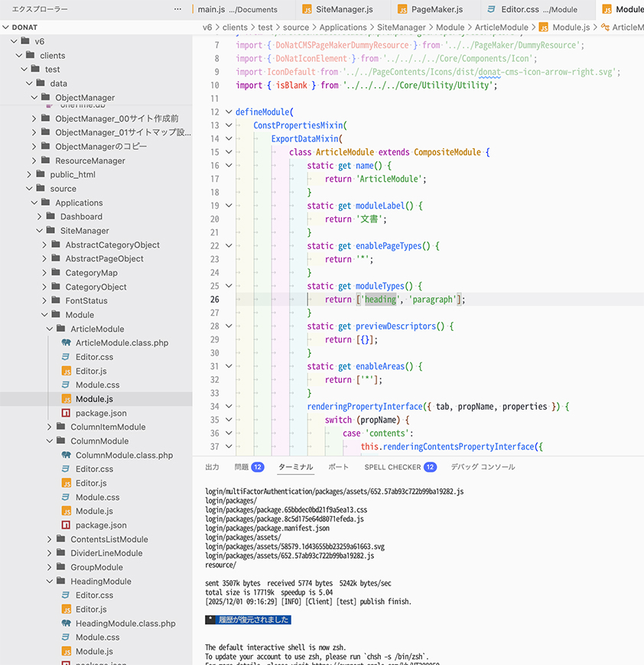Click the JS icon beside Module.js breadcrumb
The height and width of the screenshot is (665, 644).
(543, 28)
